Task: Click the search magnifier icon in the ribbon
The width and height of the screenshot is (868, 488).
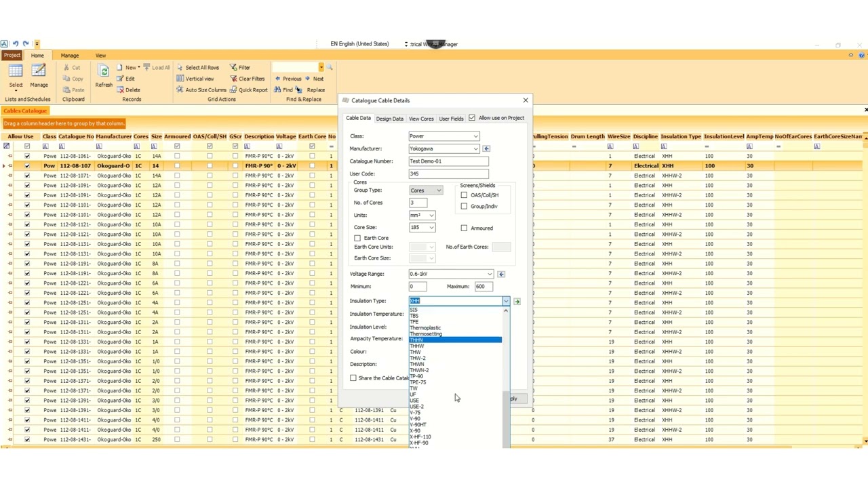Action: [330, 67]
